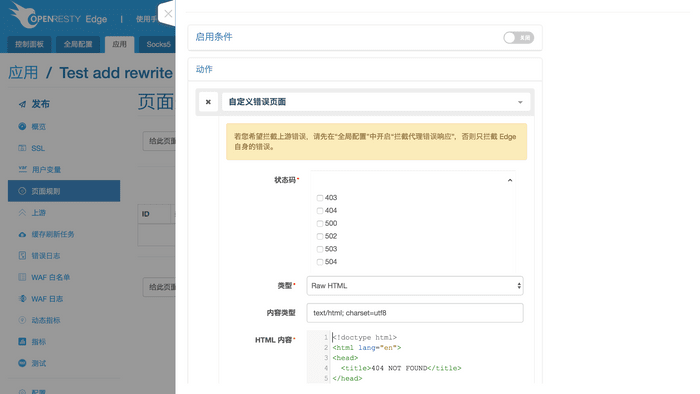Click the 内容类型 text field
Screen dimensions: 700x394
pyautogui.click(x=415, y=313)
